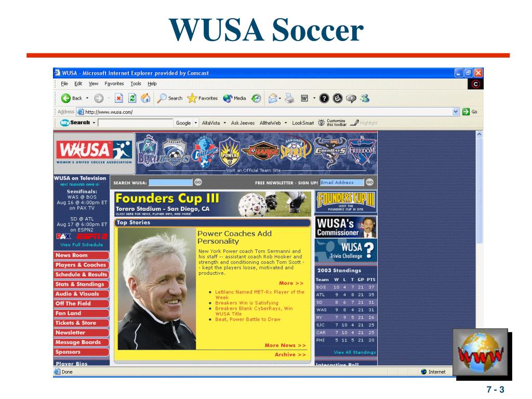This screenshot has height=399, width=532.
Task: Open the Message Boards section
Action: coord(82,342)
